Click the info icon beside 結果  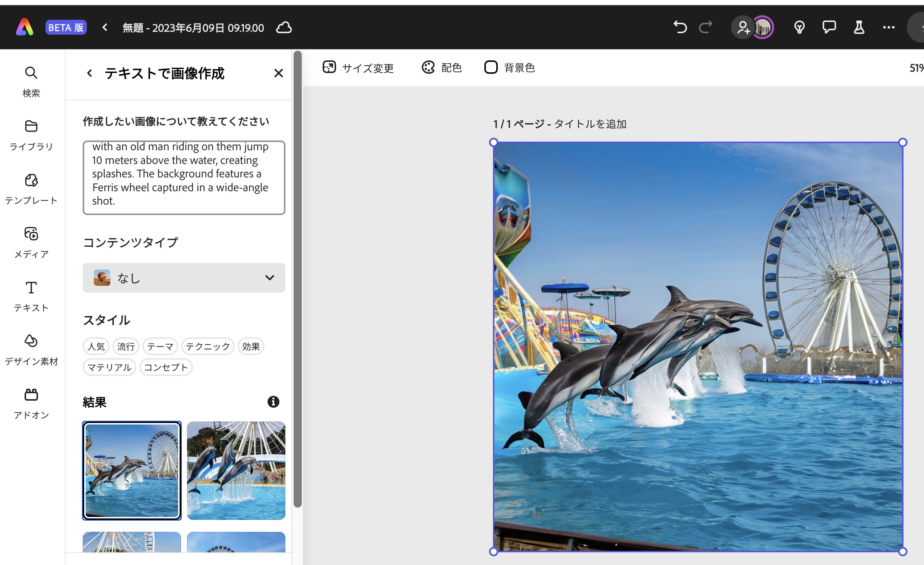[273, 402]
